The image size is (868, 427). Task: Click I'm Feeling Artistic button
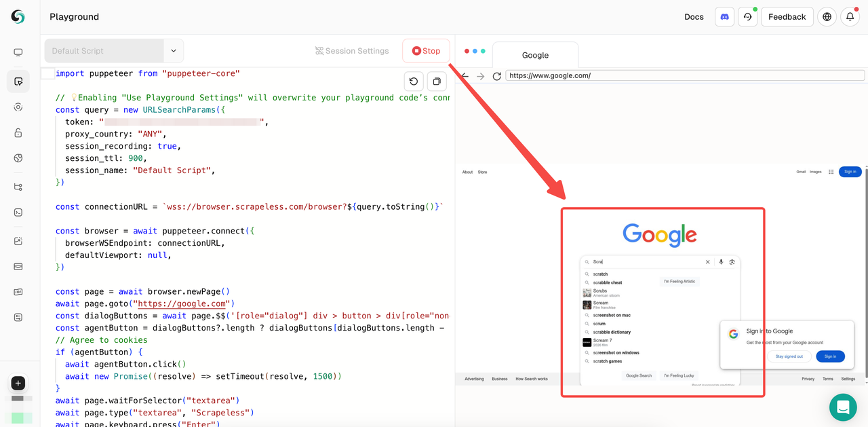[x=679, y=281]
